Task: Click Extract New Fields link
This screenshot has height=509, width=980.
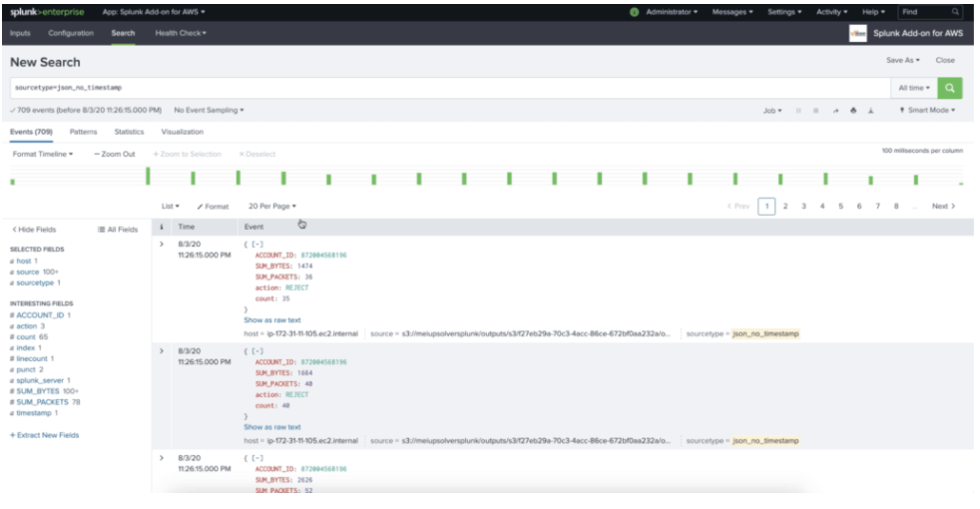Action: click(45, 435)
